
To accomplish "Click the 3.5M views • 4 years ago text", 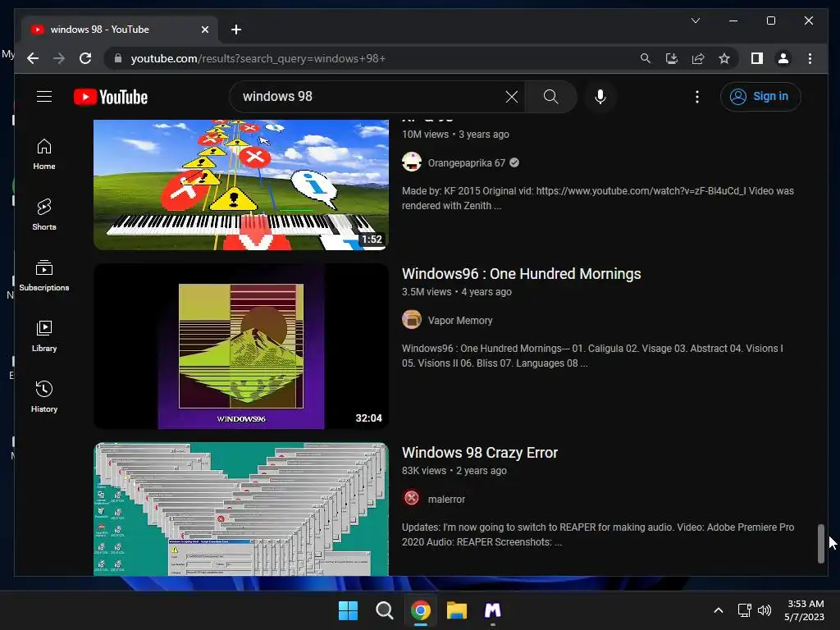I will (x=456, y=292).
